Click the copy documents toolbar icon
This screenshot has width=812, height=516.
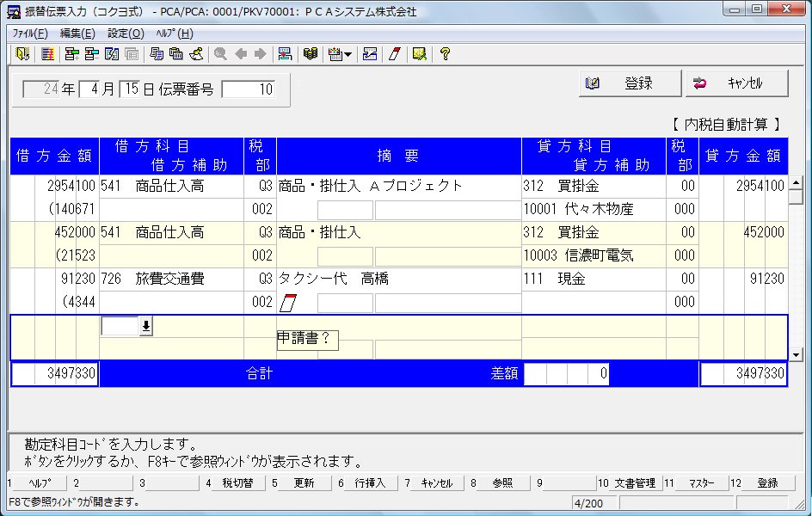157,54
